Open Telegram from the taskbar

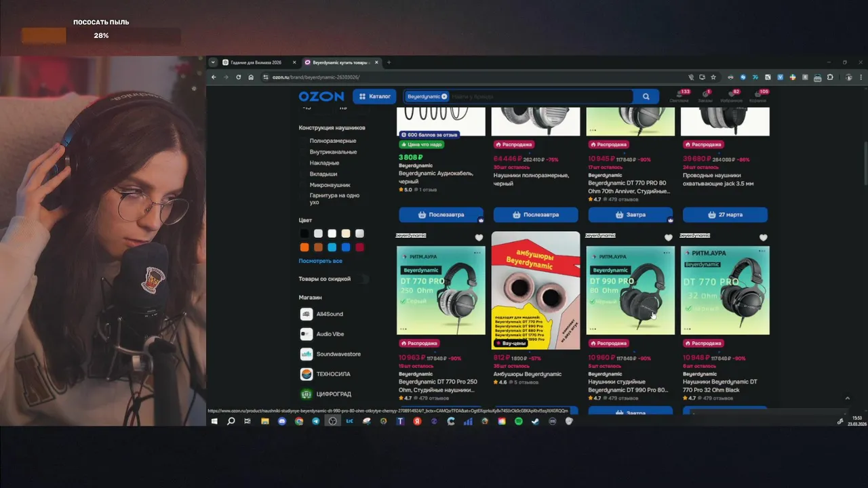tap(315, 421)
